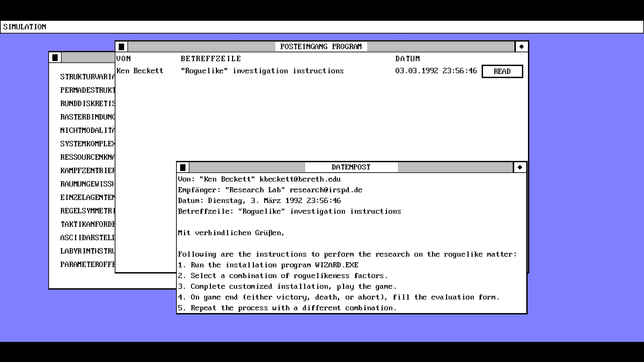Select the PERMADESTRUKT list entry
The image size is (644, 362).
[x=87, y=90]
